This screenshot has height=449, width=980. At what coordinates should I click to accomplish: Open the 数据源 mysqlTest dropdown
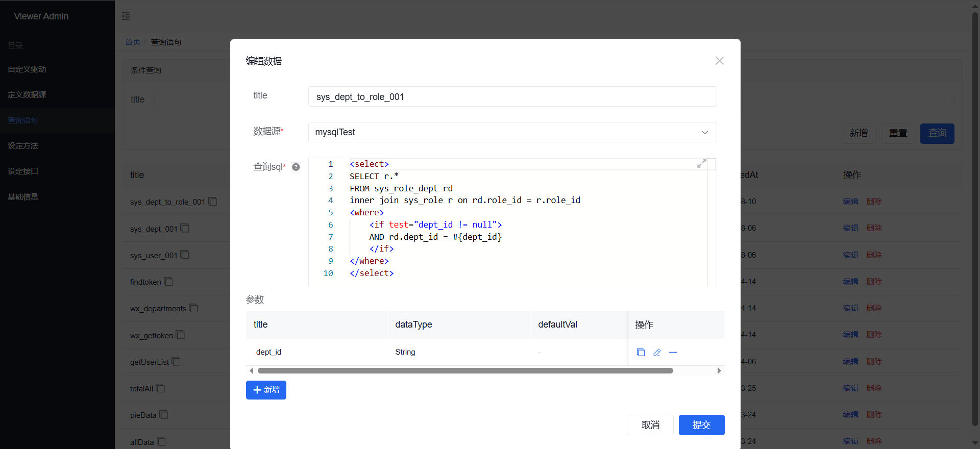512,132
